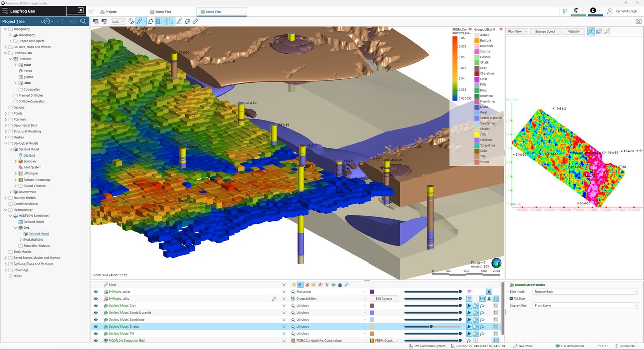Open the Slice mode dropdown
The height and width of the screenshot is (350, 644).
pos(585,292)
